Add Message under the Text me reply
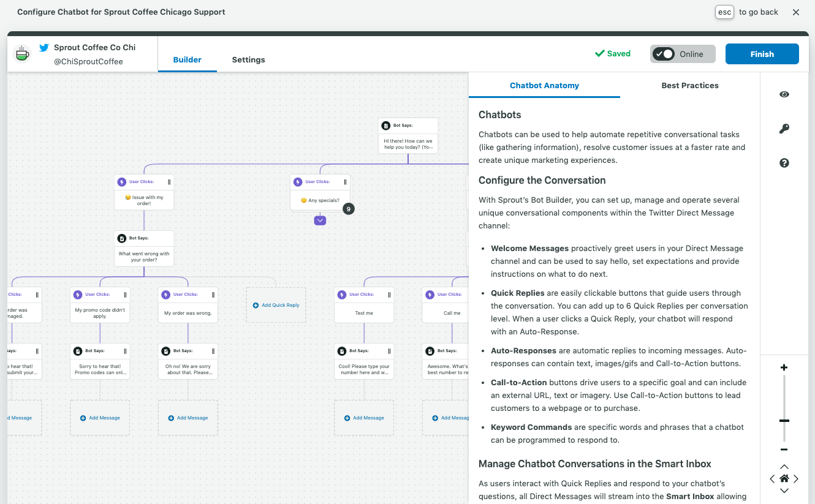This screenshot has height=504, width=815. tap(364, 418)
